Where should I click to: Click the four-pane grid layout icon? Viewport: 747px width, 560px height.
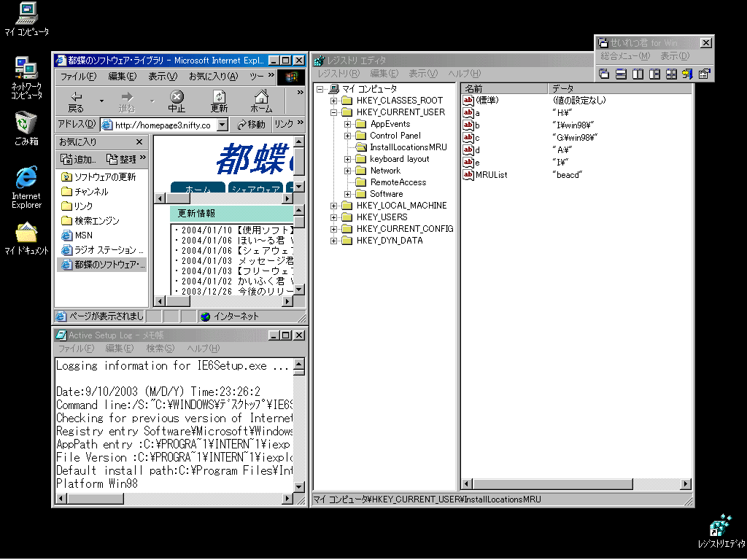pyautogui.click(x=671, y=74)
